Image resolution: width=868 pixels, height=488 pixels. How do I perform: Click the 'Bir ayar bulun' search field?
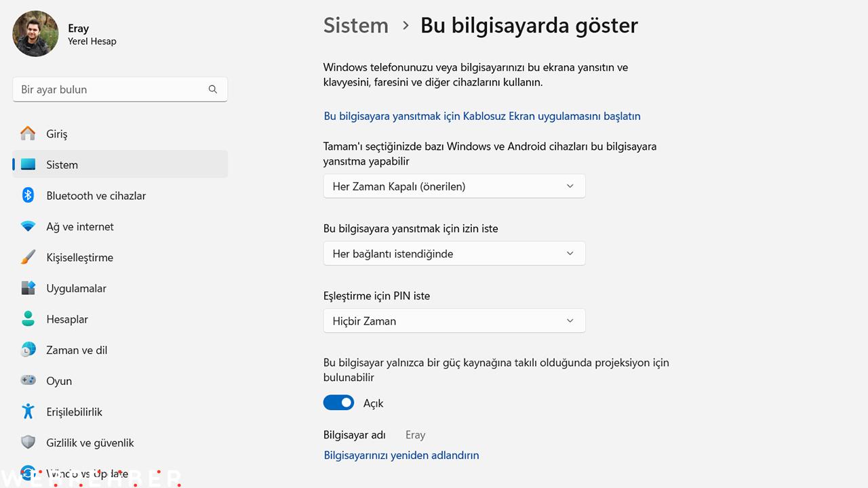click(x=120, y=89)
